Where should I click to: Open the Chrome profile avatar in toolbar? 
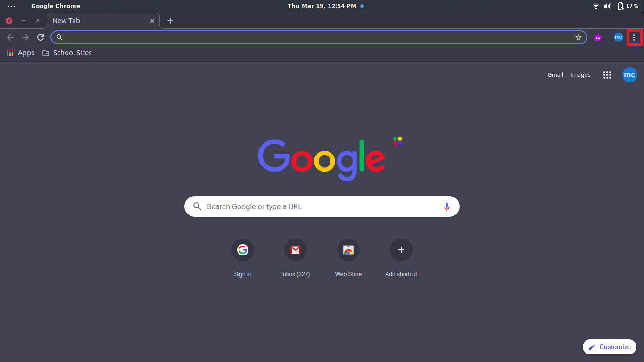click(619, 37)
